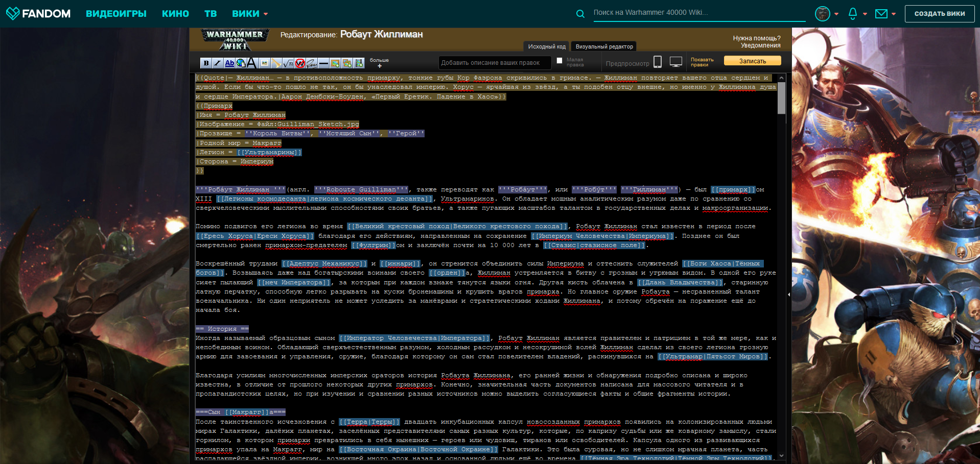Click the '|Легион = [[Ультрамарины]]' line
Viewport: 980px width, 464px height.
[x=249, y=152]
